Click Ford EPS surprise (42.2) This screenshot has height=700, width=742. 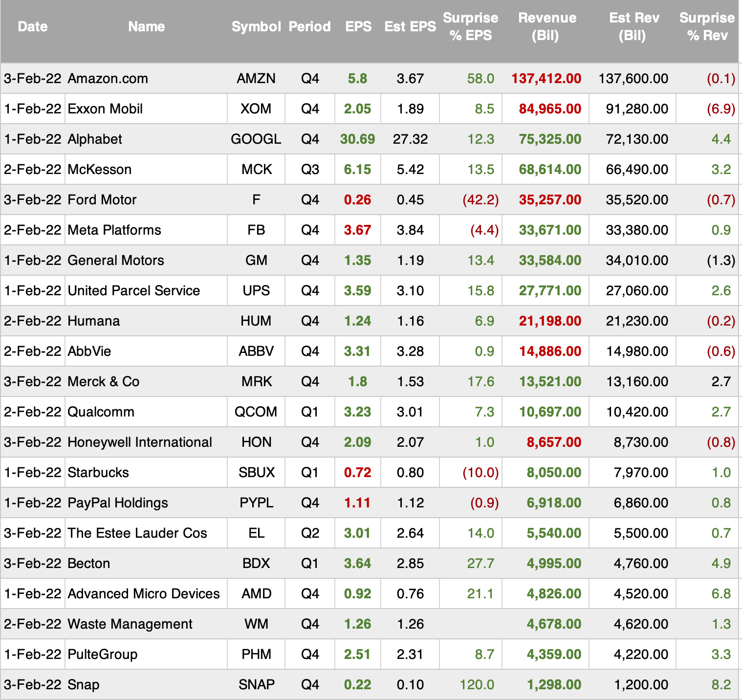(480, 199)
